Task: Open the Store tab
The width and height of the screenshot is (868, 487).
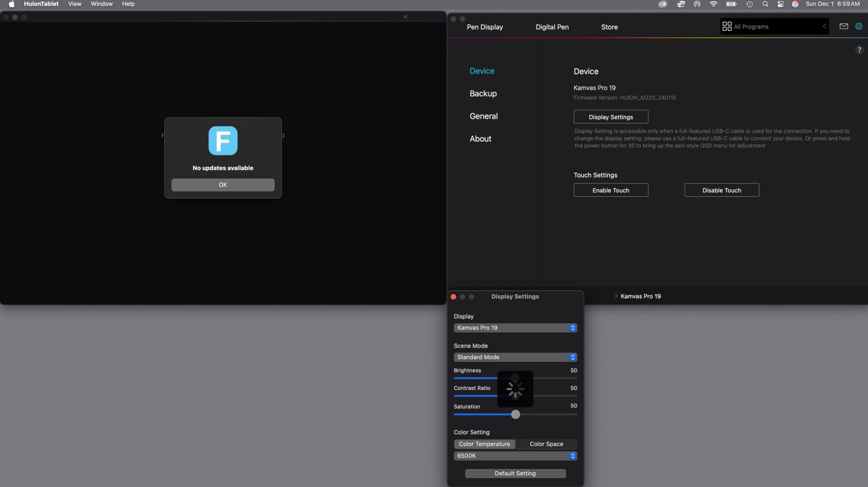Action: click(x=609, y=27)
